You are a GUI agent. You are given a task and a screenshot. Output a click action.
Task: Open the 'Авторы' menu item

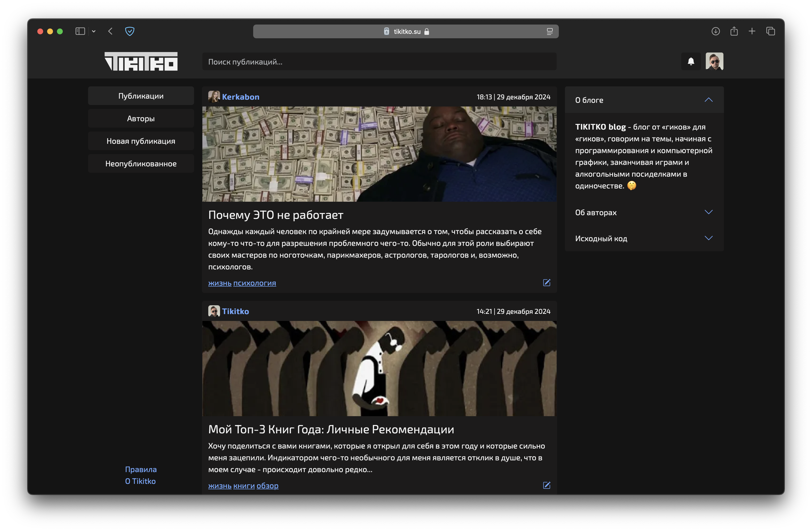(x=141, y=119)
